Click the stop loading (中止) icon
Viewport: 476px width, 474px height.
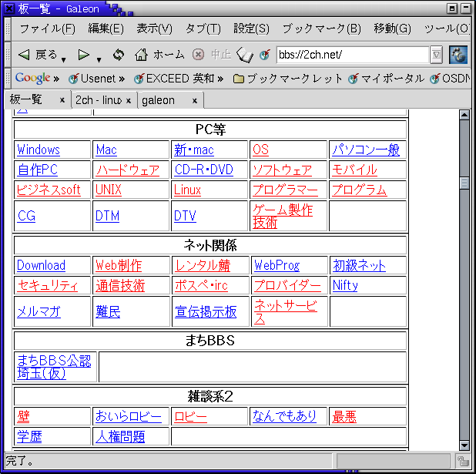click(x=198, y=55)
